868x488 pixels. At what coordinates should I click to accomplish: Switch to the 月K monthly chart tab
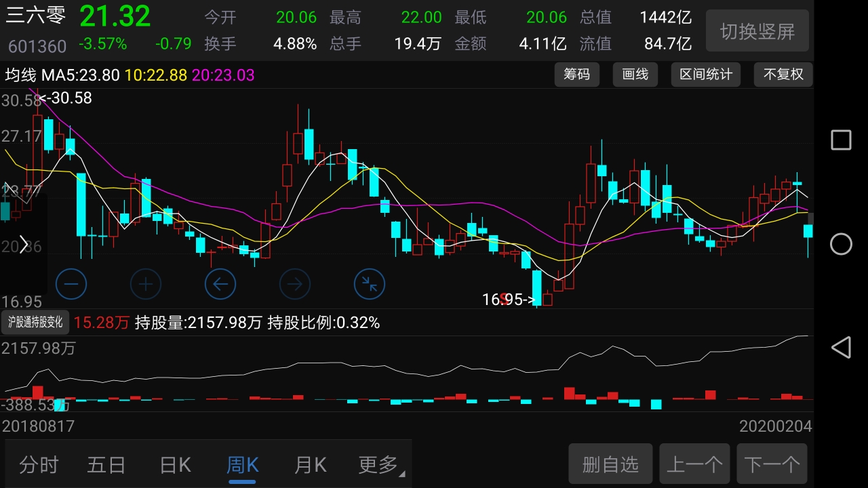coord(310,464)
